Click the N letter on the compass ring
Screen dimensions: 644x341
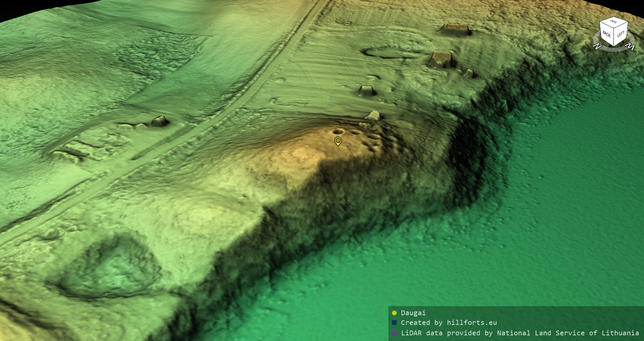coord(597,46)
